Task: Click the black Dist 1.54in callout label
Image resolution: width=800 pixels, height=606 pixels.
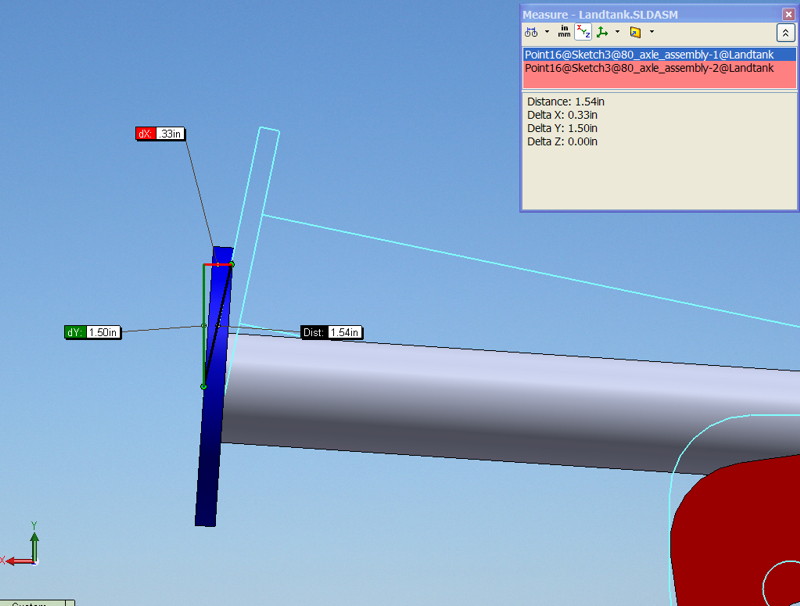Action: [x=332, y=333]
